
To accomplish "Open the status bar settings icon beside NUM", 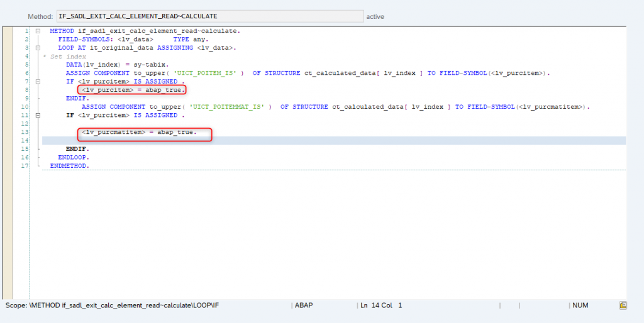I will pyautogui.click(x=623, y=305).
